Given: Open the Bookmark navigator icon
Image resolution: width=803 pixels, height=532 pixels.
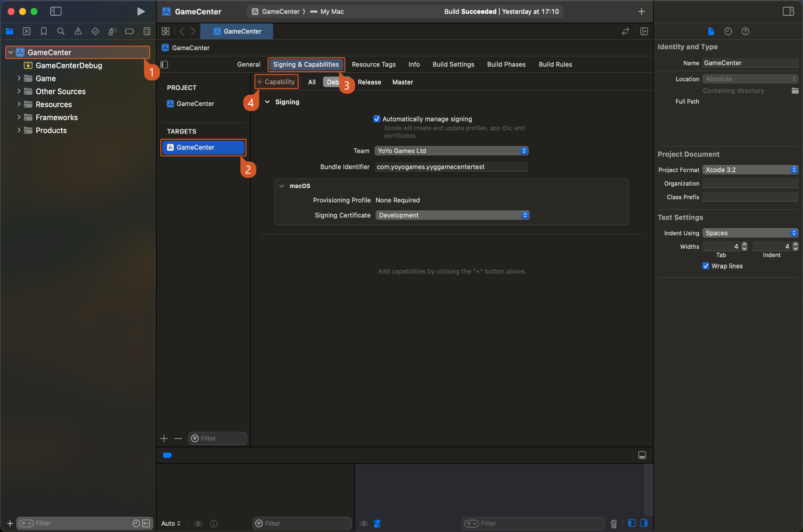Looking at the screenshot, I should pyautogui.click(x=44, y=32).
